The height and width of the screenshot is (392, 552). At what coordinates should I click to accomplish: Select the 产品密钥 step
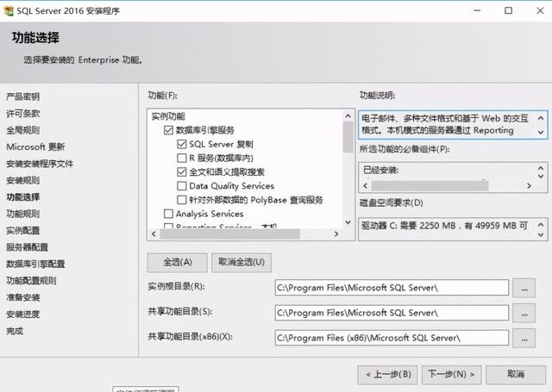coord(23,96)
